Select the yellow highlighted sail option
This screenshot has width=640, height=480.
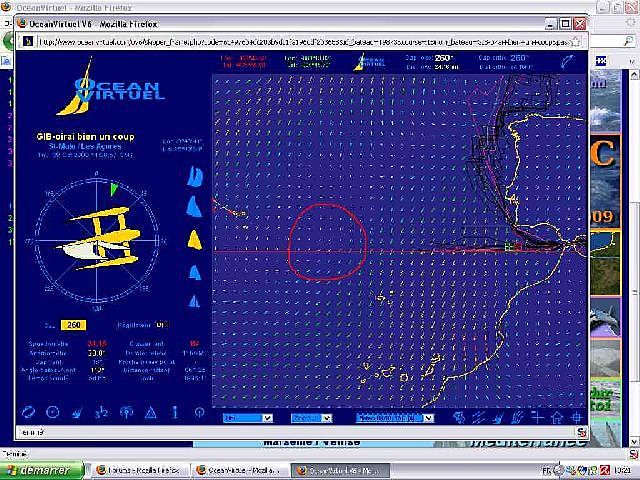(x=195, y=239)
